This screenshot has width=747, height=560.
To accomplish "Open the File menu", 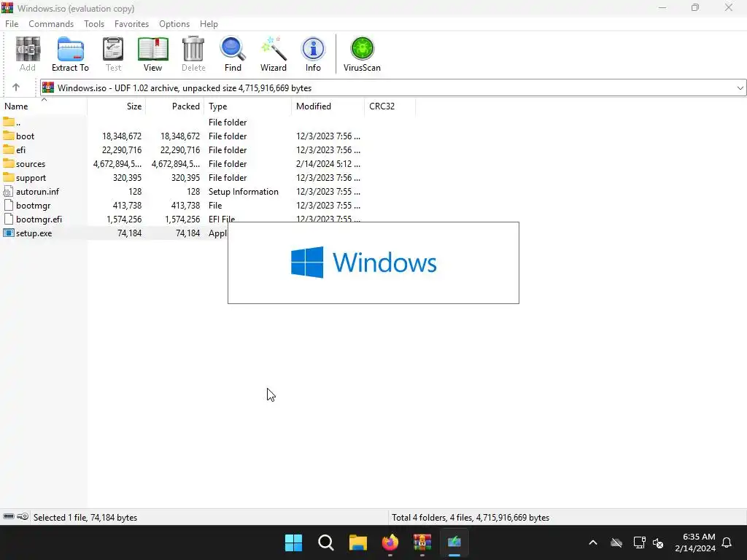I will click(12, 24).
